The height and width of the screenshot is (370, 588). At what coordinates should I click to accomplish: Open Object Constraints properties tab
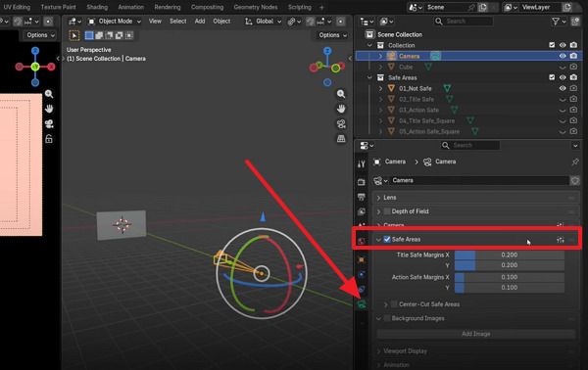[x=362, y=289]
